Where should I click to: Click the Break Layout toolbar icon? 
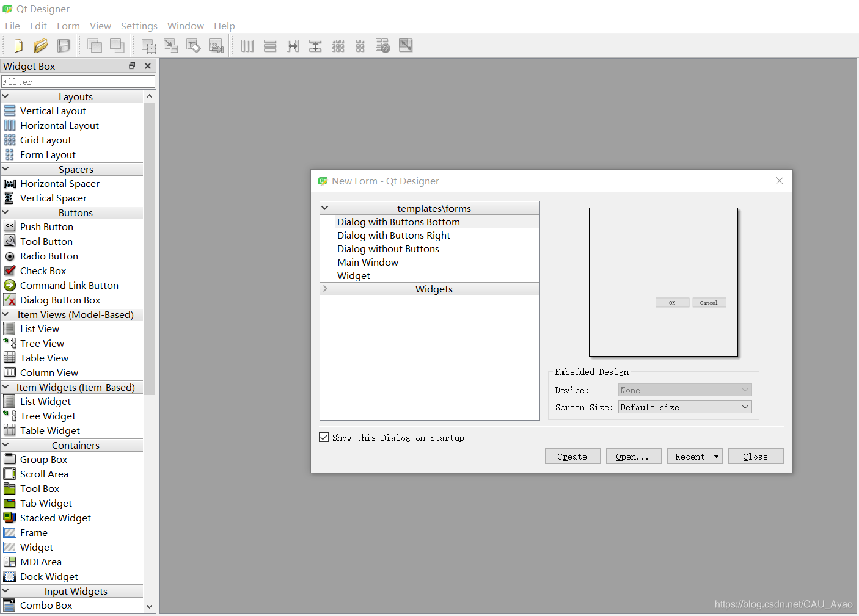coord(383,46)
